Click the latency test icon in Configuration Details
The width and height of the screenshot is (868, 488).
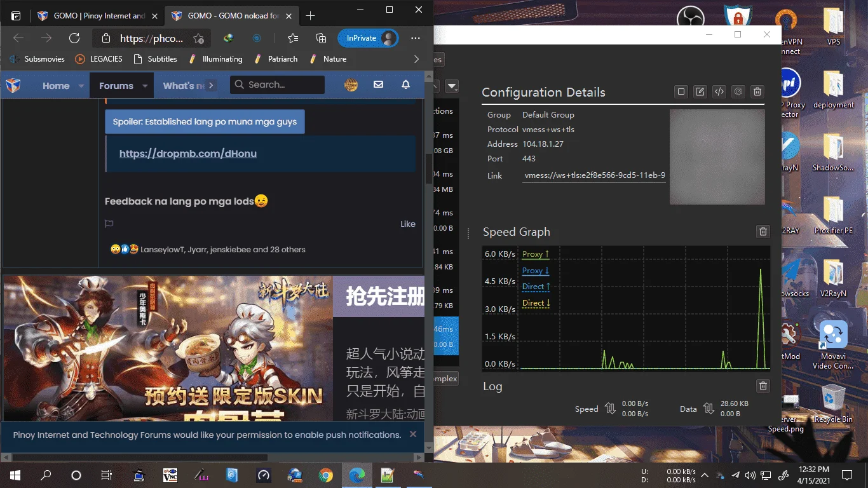click(x=738, y=91)
